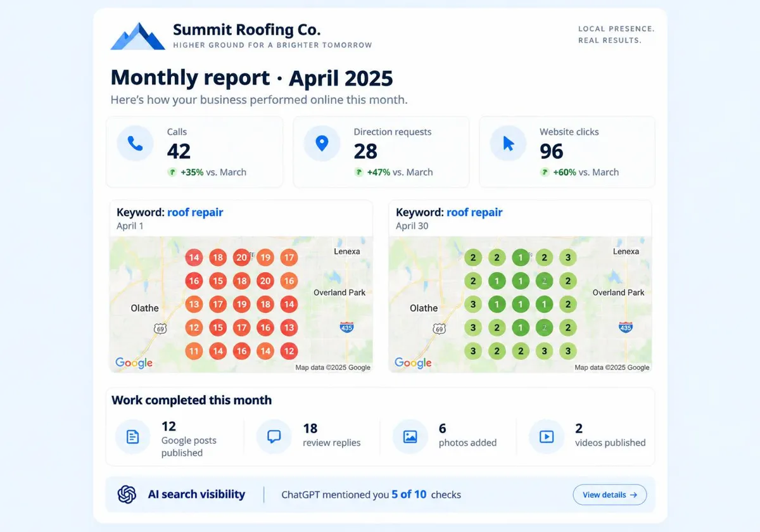Click the rank 11 marker on the April 1 map
Image resolution: width=760 pixels, height=532 pixels.
point(194,351)
